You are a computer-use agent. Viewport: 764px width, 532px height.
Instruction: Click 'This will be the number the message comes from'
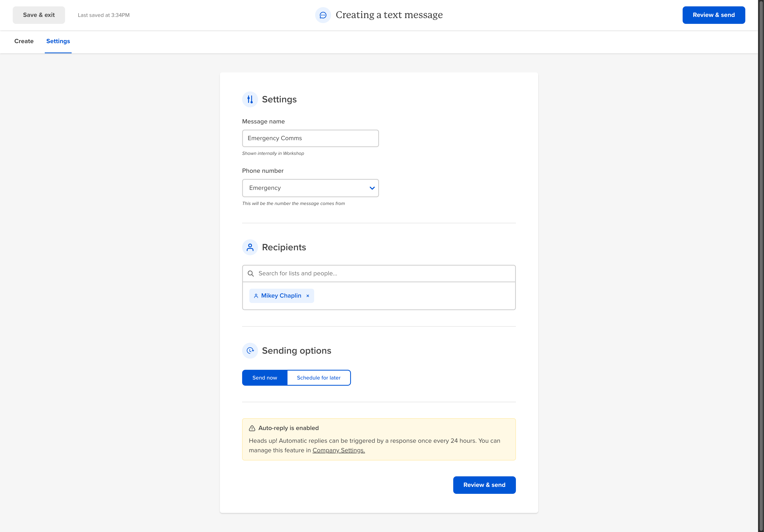pyautogui.click(x=293, y=204)
